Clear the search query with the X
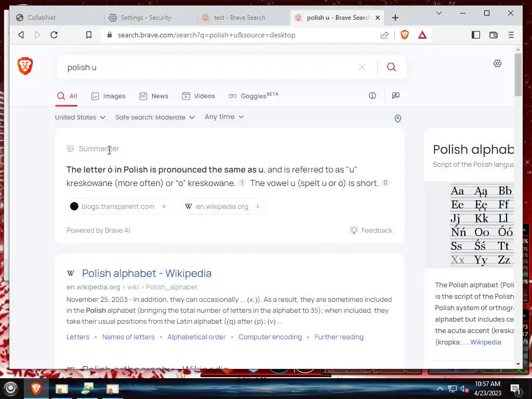 [x=362, y=67]
